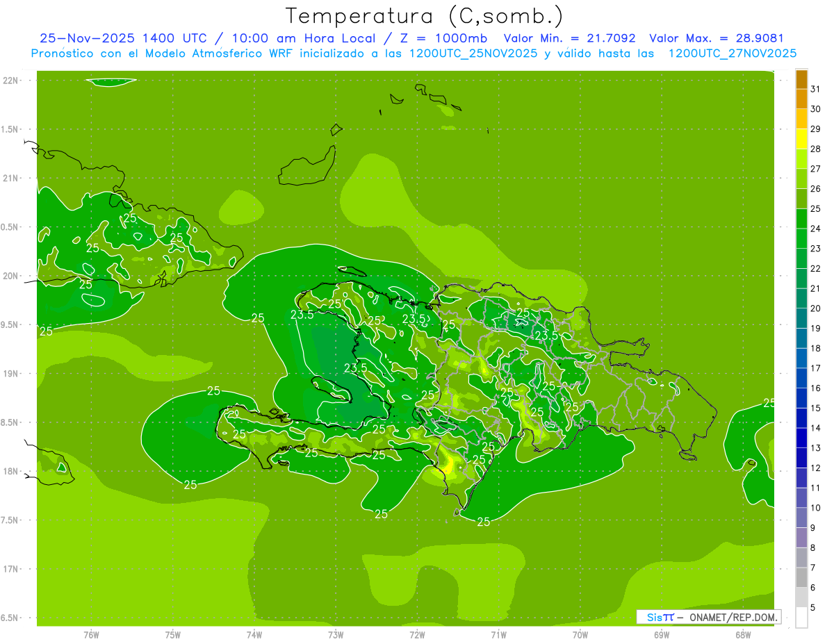
Task: Click the white swatch below legend value 5
Action: (801, 618)
